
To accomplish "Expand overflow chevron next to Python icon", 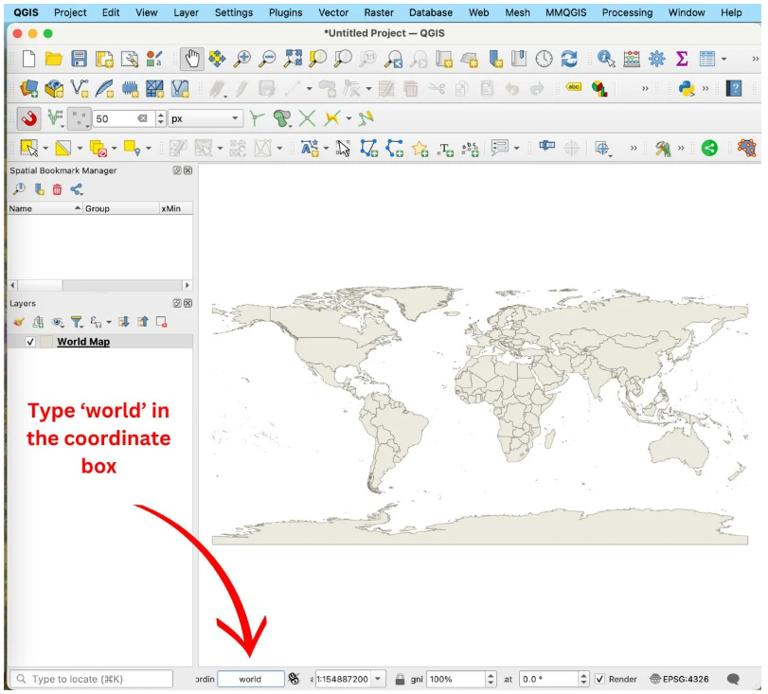I will tap(705, 89).
